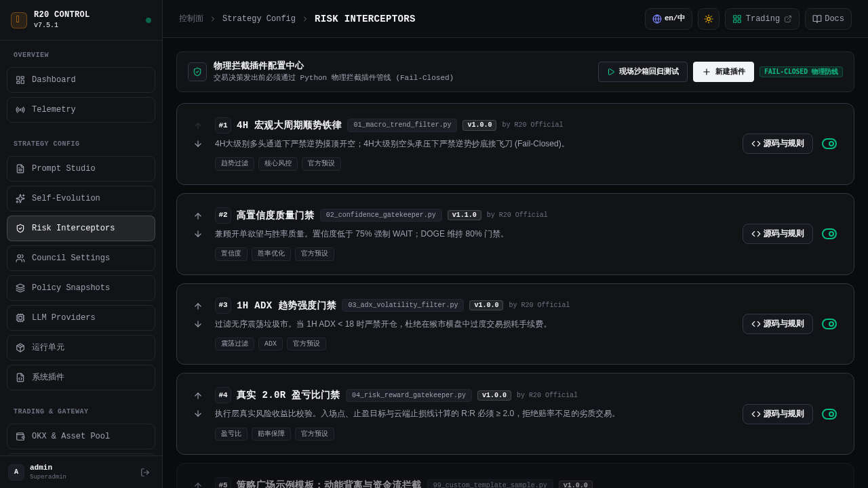868x488 pixels.
Task: Click file name 01_macro_trend_filter.py
Action: coord(402,125)
